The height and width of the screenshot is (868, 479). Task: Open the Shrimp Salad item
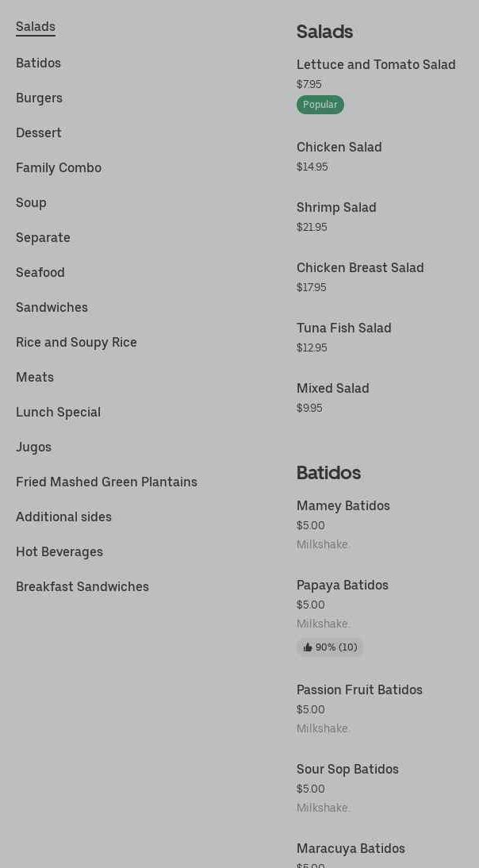[336, 208]
